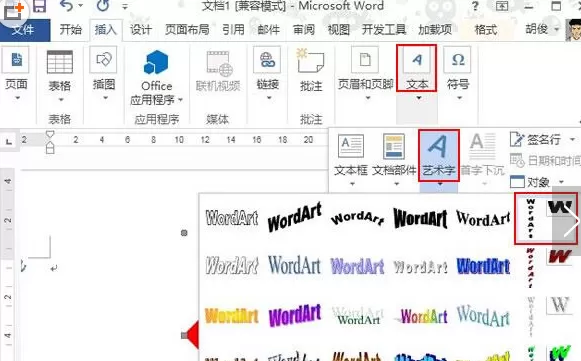Switch to the 开发工具 tab
The image size is (581, 361).
click(x=384, y=30)
